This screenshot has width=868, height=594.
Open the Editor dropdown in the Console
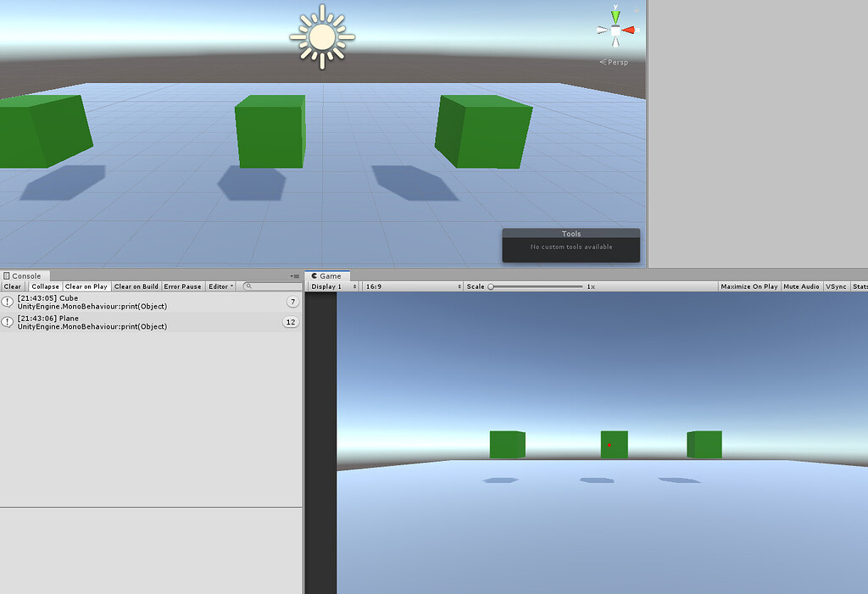click(x=220, y=286)
